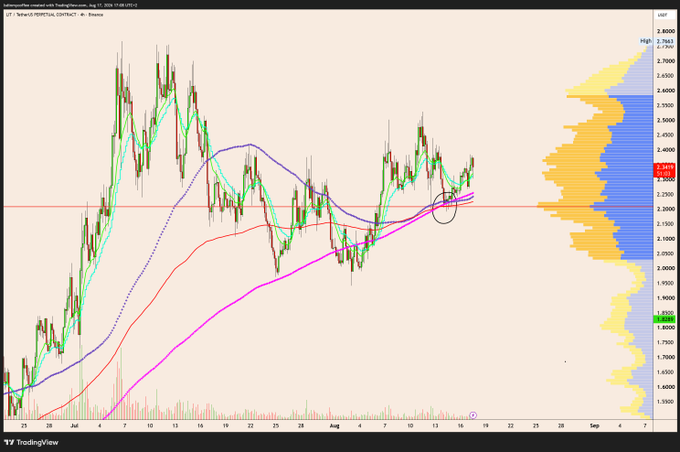Click the 1.7000 price scale label

point(665,357)
